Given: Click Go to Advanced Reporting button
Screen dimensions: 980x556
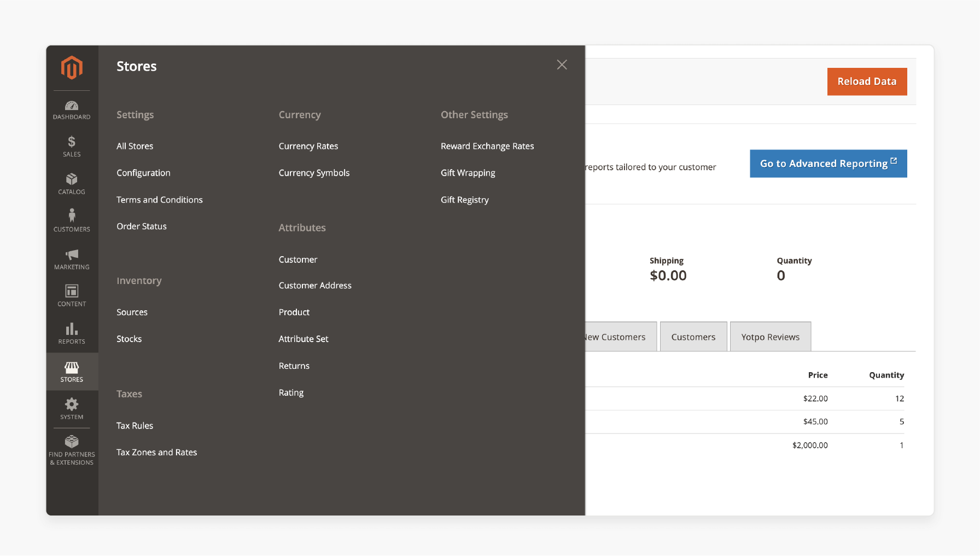Looking at the screenshot, I should coord(828,164).
